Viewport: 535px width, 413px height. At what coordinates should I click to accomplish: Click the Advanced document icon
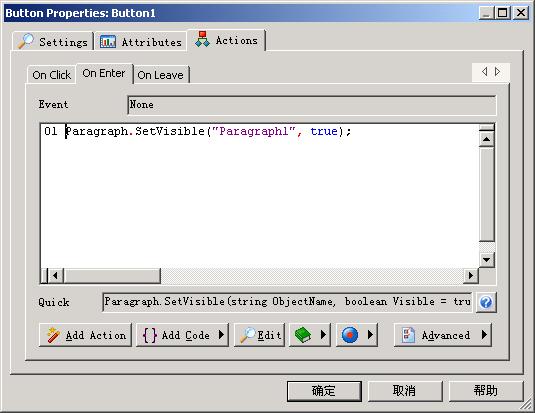tap(408, 335)
